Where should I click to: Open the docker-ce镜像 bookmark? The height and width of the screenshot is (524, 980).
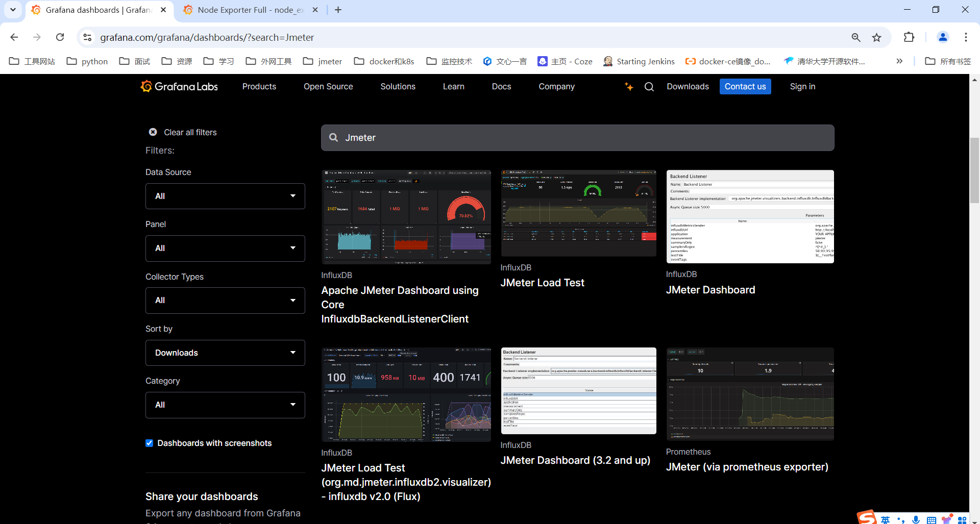[728, 61]
